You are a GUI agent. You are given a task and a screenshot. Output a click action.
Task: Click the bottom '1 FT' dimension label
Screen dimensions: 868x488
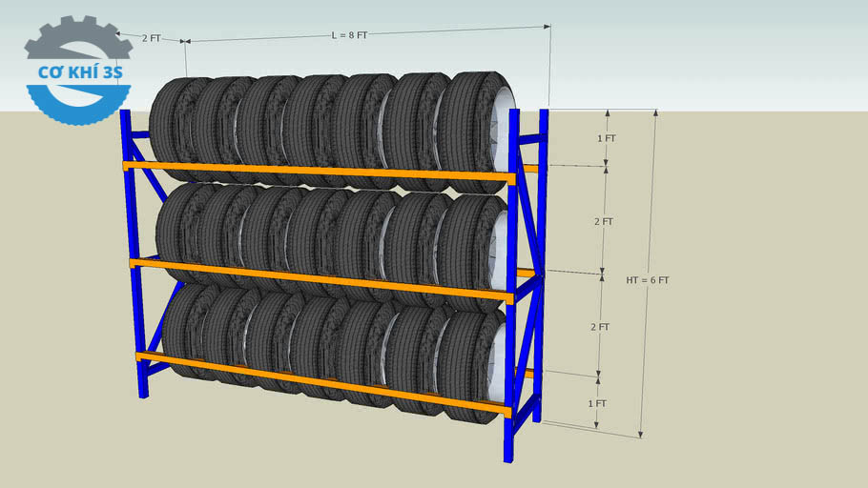597,403
